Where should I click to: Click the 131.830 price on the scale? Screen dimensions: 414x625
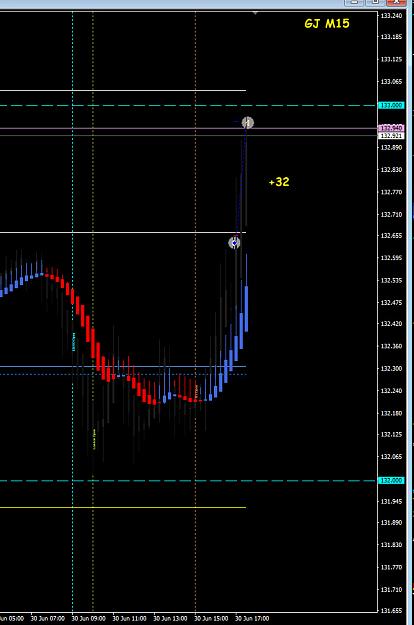click(391, 545)
